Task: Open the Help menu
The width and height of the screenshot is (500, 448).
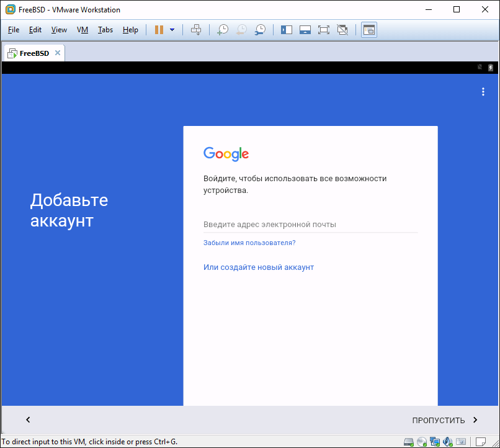Action: coord(130,30)
